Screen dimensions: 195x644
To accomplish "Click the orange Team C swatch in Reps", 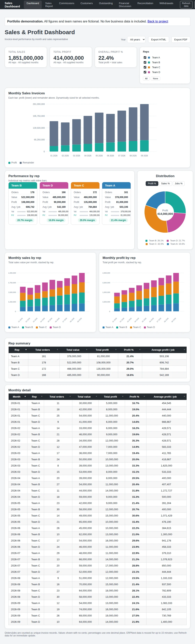I will (x=149, y=67).
